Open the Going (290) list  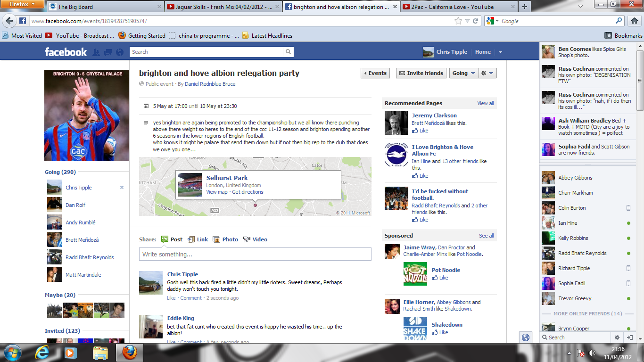click(60, 172)
